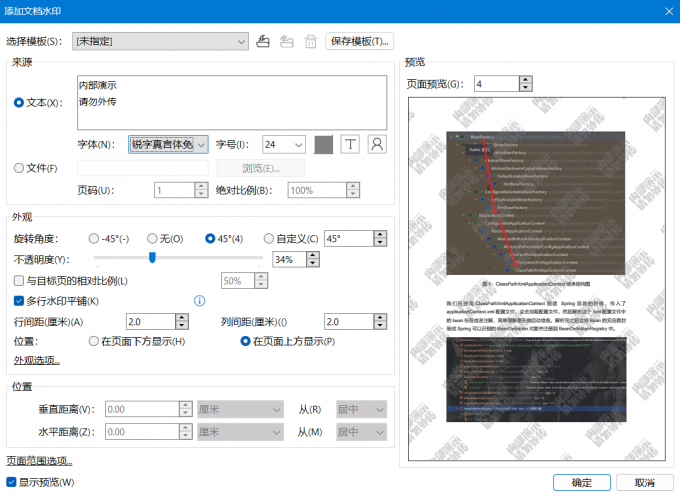This screenshot has width=680, height=497.
Task: Choose the -45° rotation option
Action: tap(94, 239)
